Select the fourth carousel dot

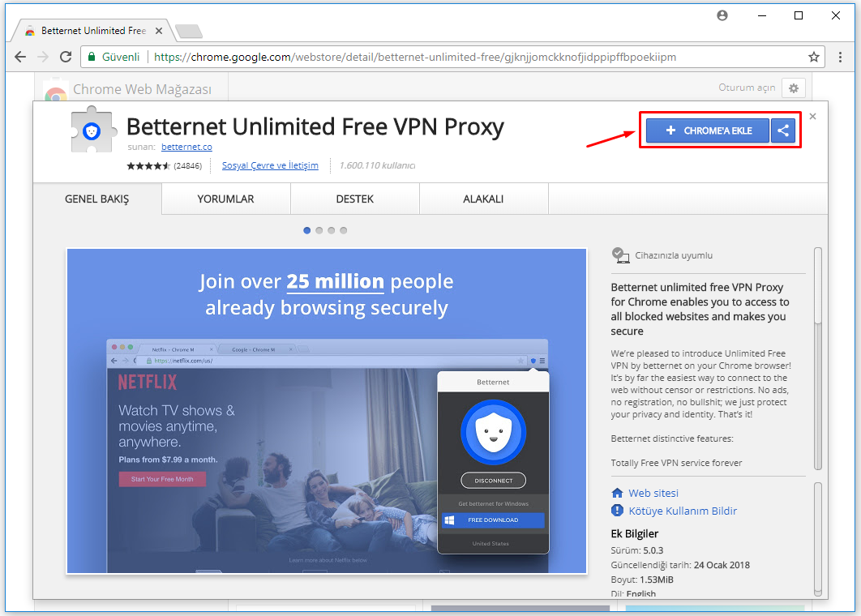pos(344,230)
